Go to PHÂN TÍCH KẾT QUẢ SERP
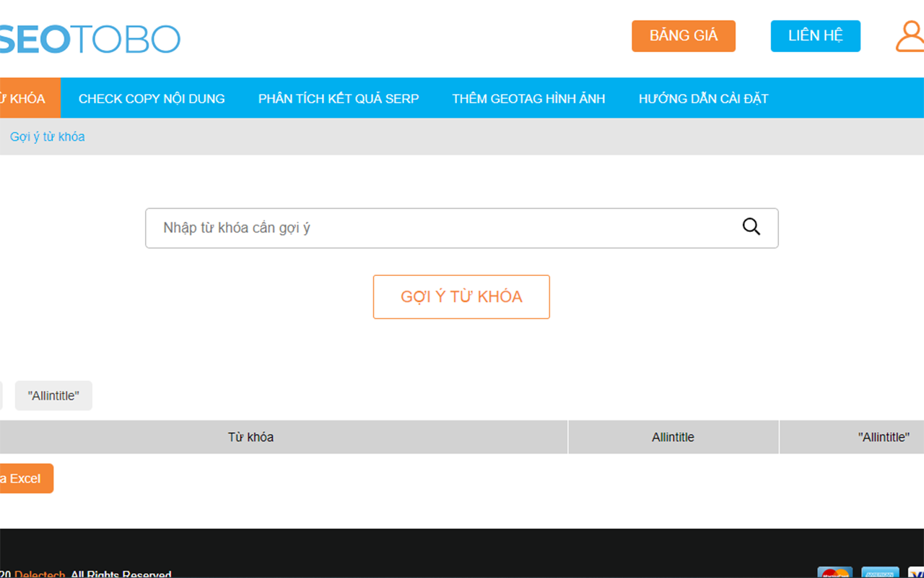 (339, 98)
